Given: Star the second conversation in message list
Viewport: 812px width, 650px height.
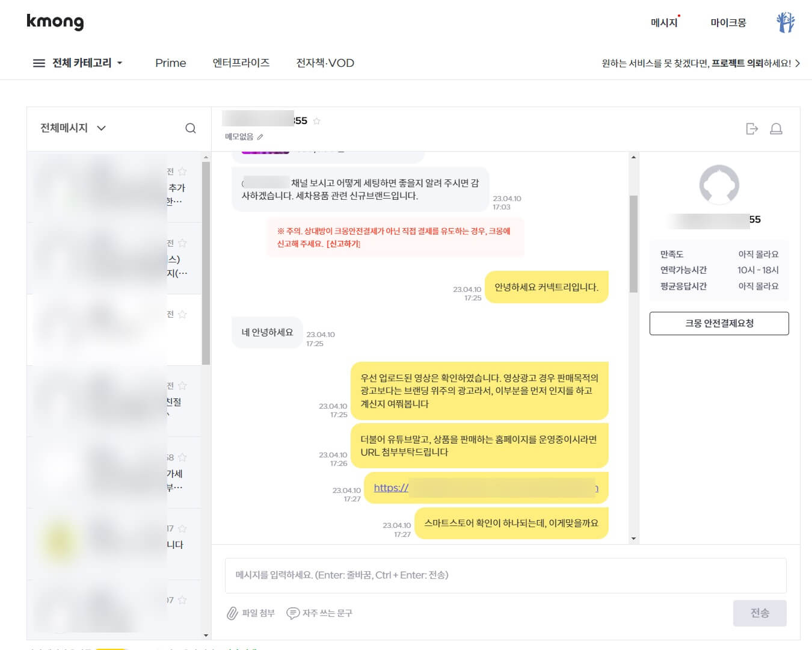Looking at the screenshot, I should point(182,243).
